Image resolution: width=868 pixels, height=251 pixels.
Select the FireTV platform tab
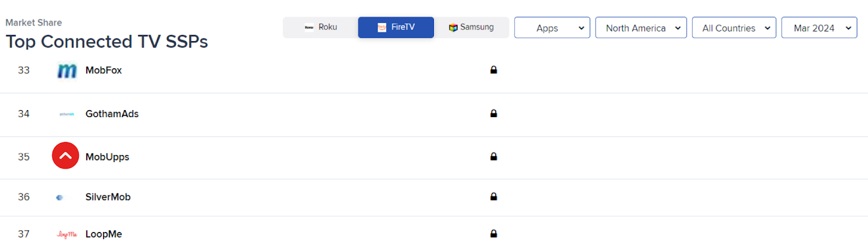tap(396, 27)
